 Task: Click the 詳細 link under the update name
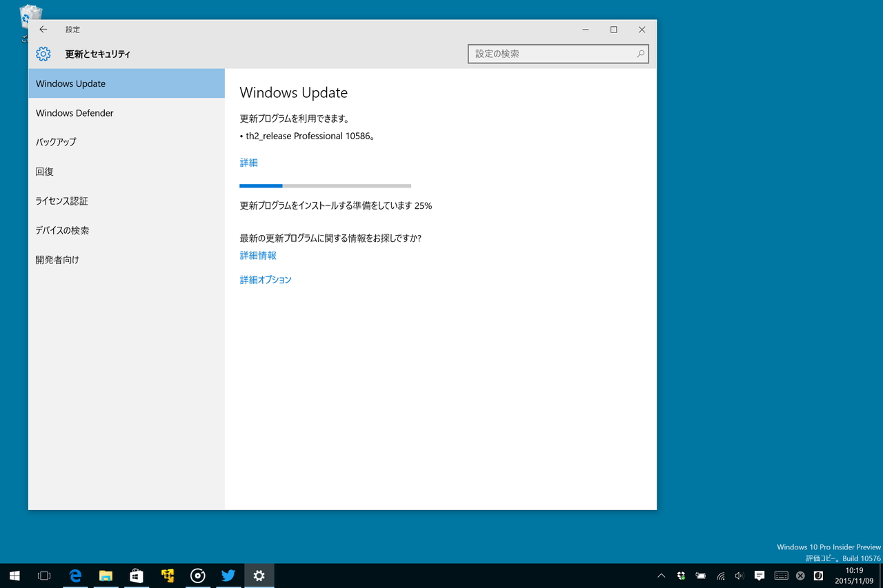click(248, 163)
